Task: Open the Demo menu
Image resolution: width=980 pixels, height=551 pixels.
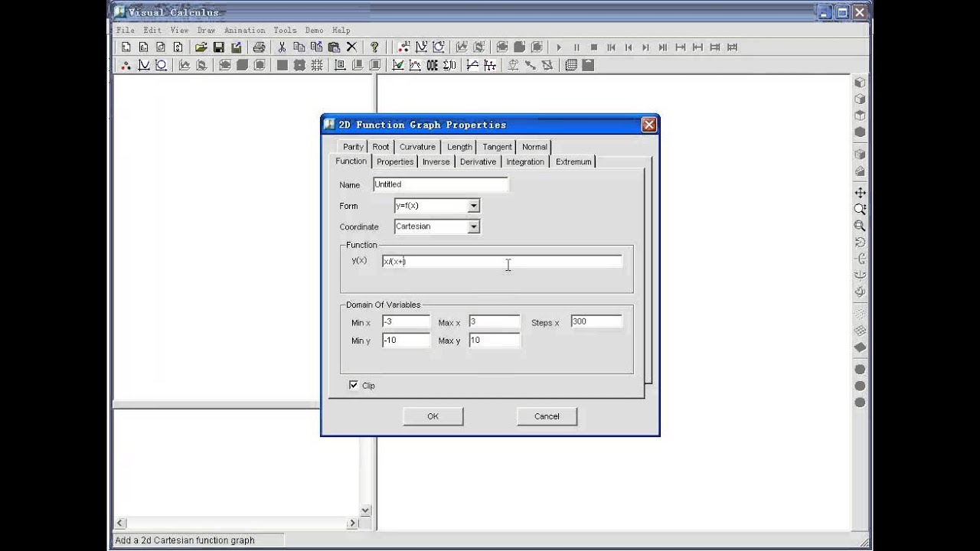Action: [314, 30]
